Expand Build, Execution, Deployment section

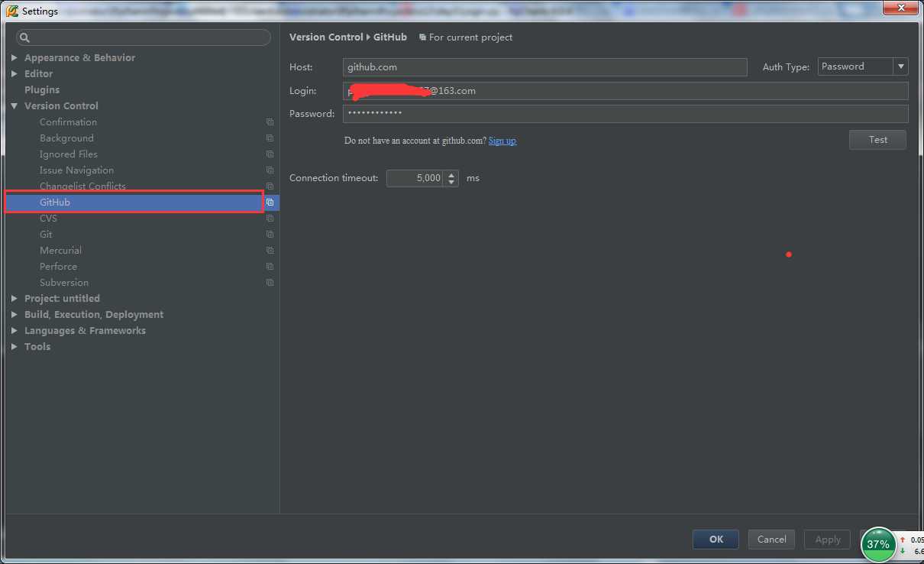coord(15,314)
